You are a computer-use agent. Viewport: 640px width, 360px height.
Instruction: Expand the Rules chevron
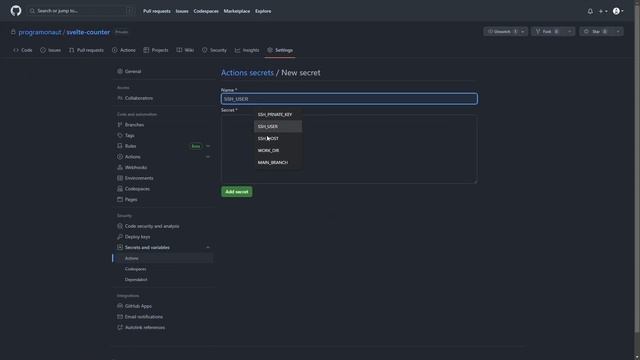click(208, 146)
